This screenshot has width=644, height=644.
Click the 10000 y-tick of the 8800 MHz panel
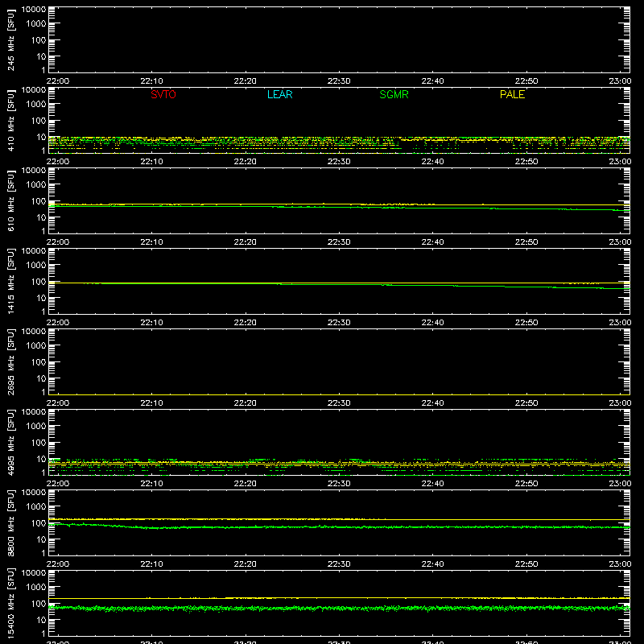point(34,493)
